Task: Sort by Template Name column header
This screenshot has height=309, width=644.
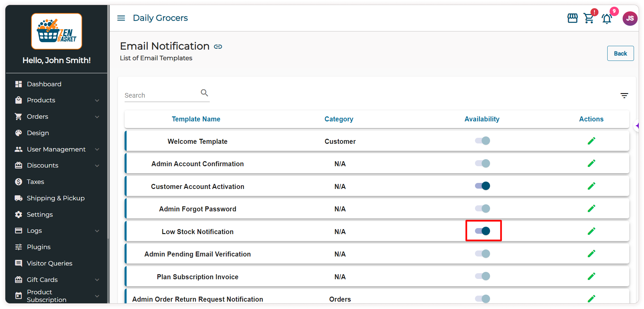Action: [x=196, y=119]
